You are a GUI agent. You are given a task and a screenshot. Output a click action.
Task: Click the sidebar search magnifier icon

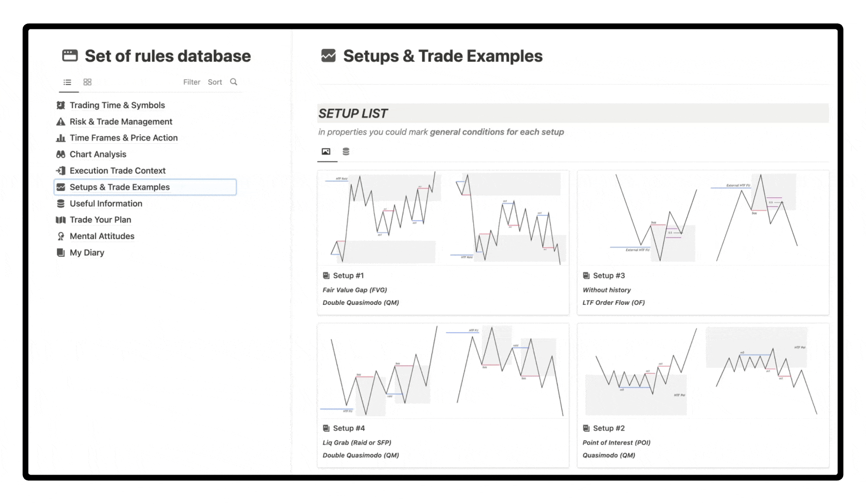click(234, 82)
